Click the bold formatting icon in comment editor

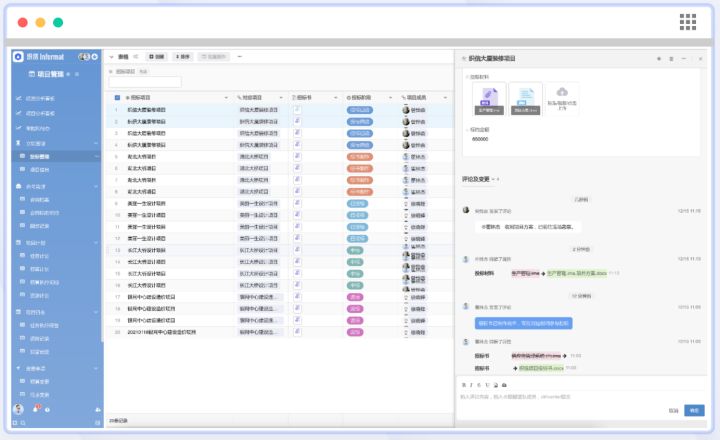(463, 385)
